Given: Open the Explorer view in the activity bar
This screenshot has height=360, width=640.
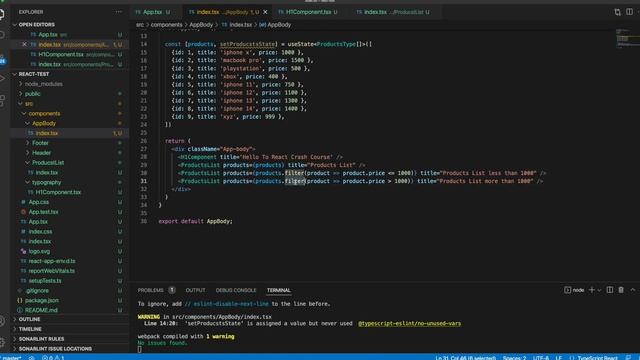Looking at the screenshot, I should click(x=2, y=14).
